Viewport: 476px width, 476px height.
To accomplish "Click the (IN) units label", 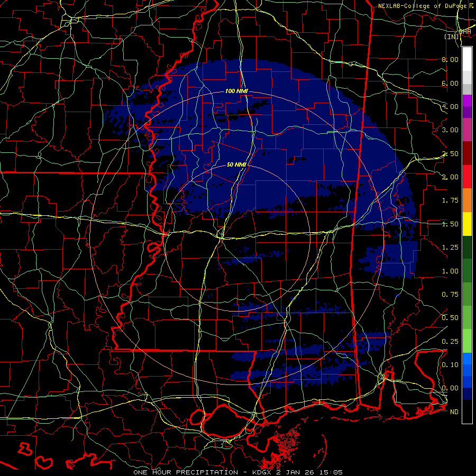I will [x=452, y=36].
